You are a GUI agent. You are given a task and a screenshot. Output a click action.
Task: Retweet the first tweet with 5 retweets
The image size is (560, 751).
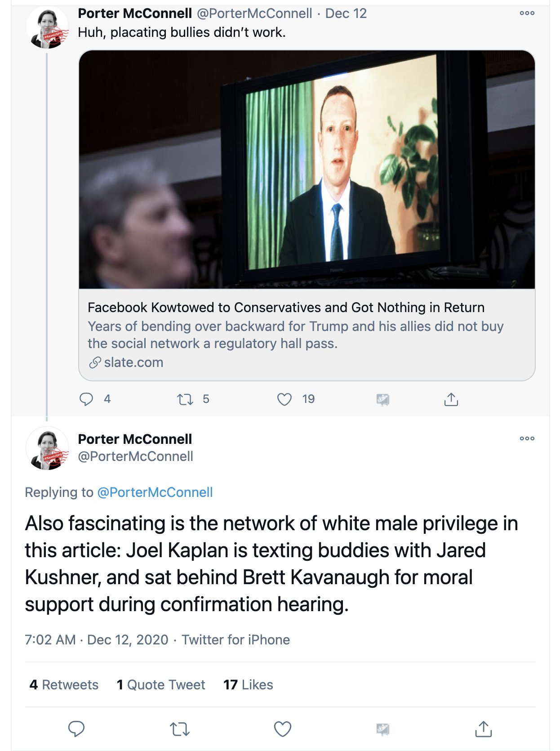coord(185,399)
